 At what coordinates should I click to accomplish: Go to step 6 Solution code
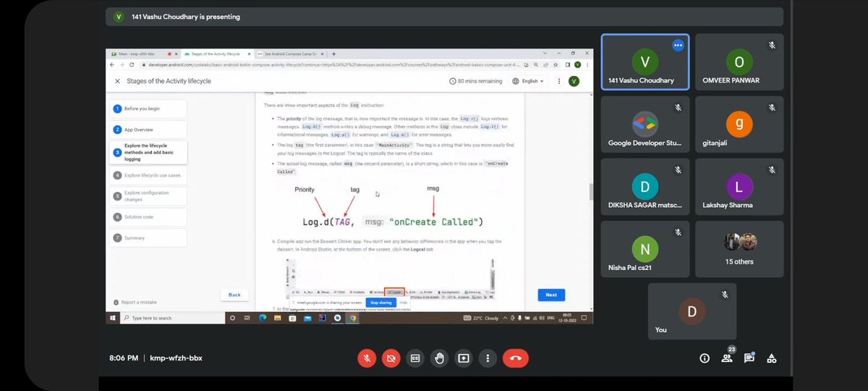148,216
